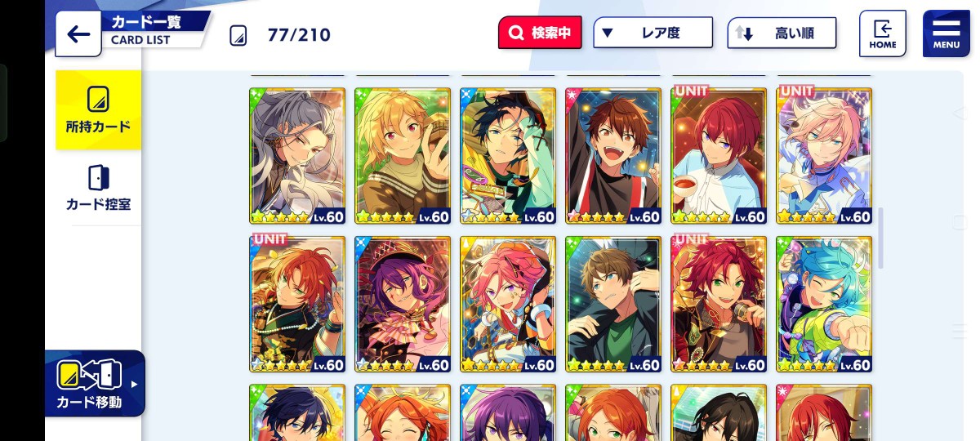Tap the card count icon beside 77/210
The height and width of the screenshot is (441, 980).
[x=238, y=35]
